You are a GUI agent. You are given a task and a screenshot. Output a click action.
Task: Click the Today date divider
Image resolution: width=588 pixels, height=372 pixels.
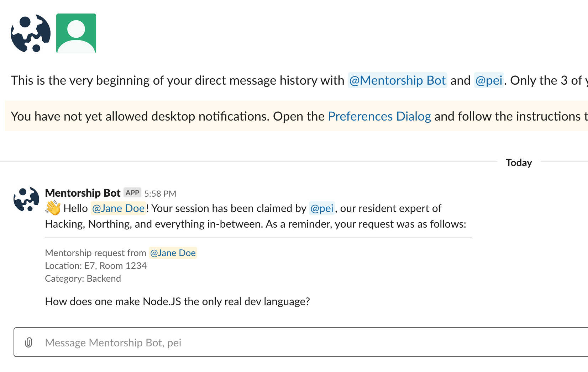pyautogui.click(x=519, y=163)
